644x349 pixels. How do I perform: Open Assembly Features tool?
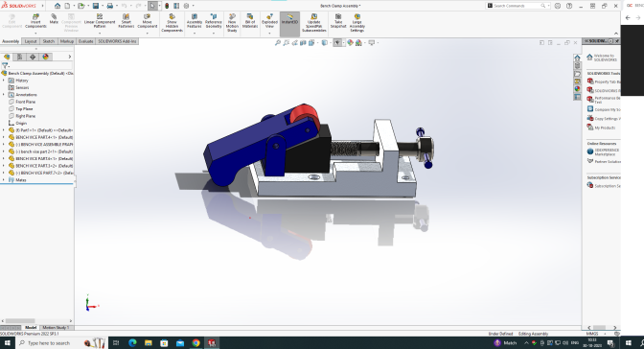[195, 21]
